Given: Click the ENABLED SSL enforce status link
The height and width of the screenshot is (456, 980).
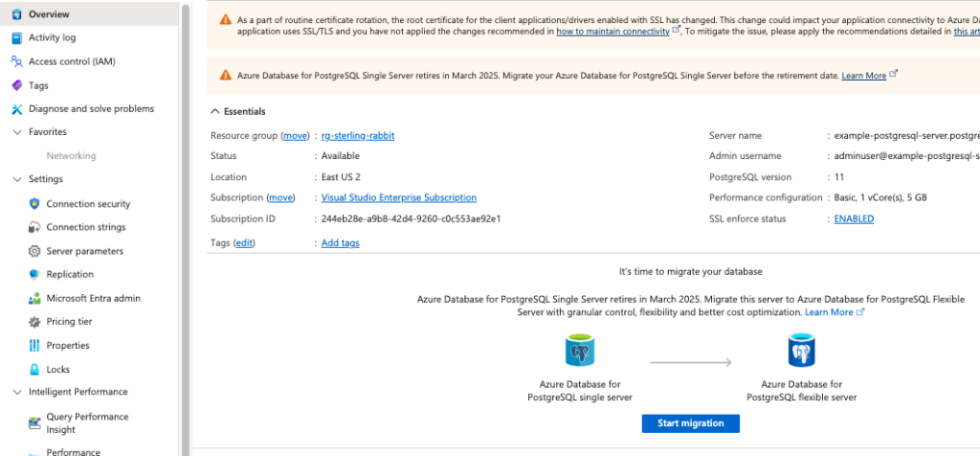Looking at the screenshot, I should [854, 219].
